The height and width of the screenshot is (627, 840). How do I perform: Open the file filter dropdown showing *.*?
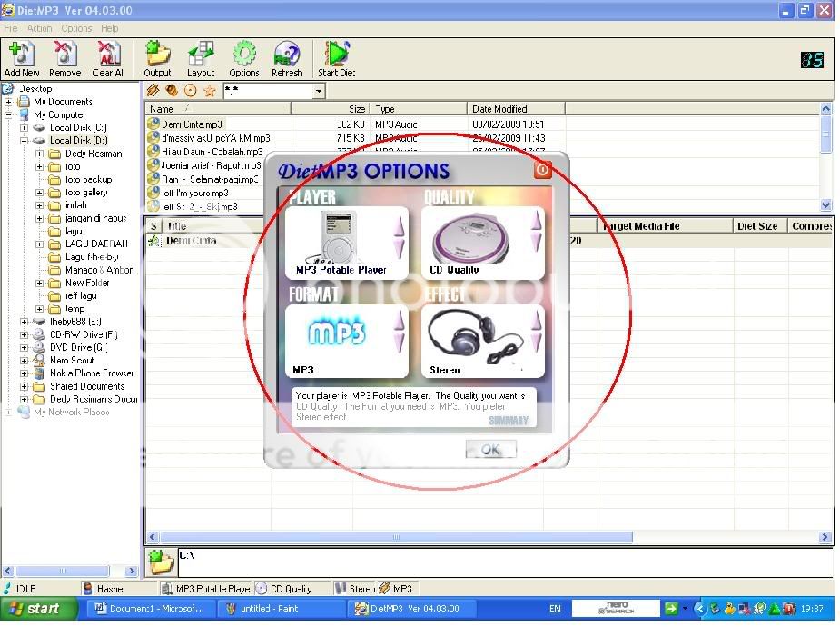point(319,91)
